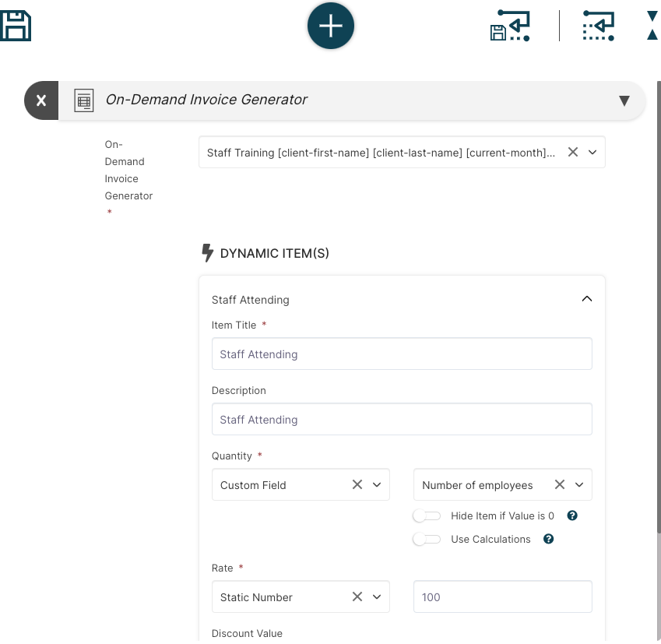Click the rate value field showing 100
Viewport: 661px width, 644px height.
502,596
